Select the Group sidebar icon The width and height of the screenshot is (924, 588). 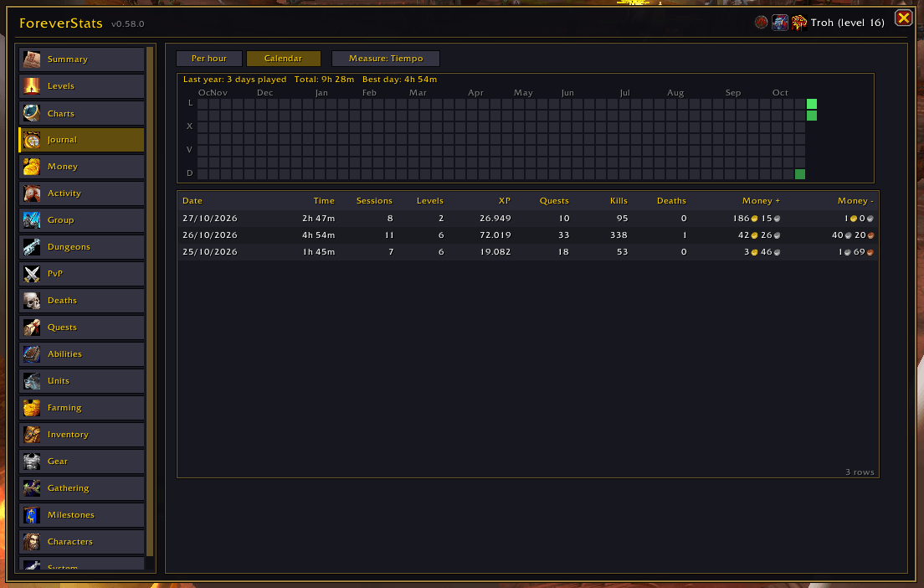click(x=32, y=220)
